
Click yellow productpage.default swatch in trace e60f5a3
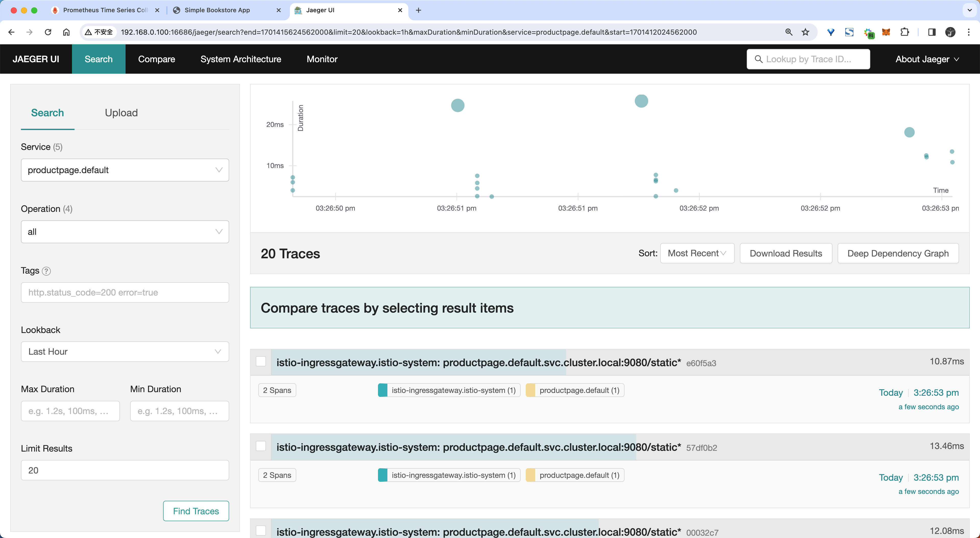[530, 390]
